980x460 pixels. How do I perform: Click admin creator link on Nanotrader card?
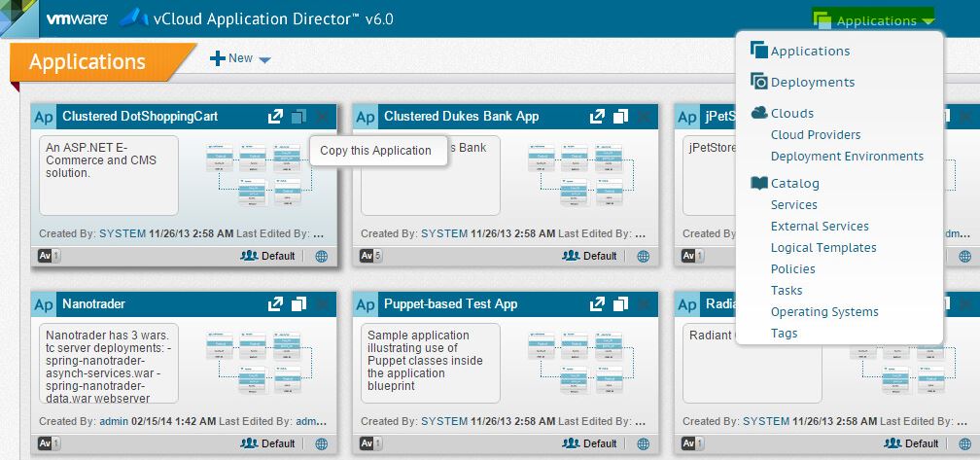point(114,421)
